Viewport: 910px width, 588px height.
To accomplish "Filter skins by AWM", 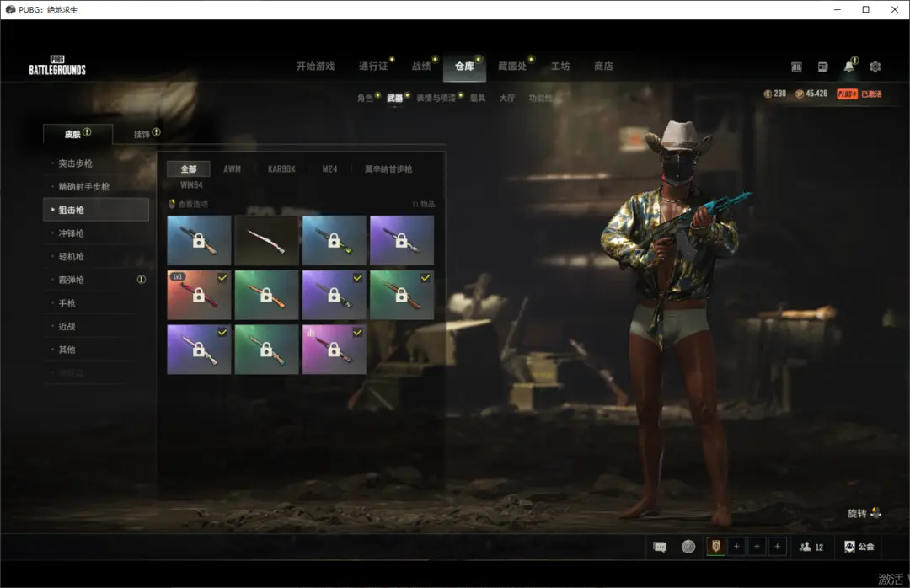I will coord(233,169).
